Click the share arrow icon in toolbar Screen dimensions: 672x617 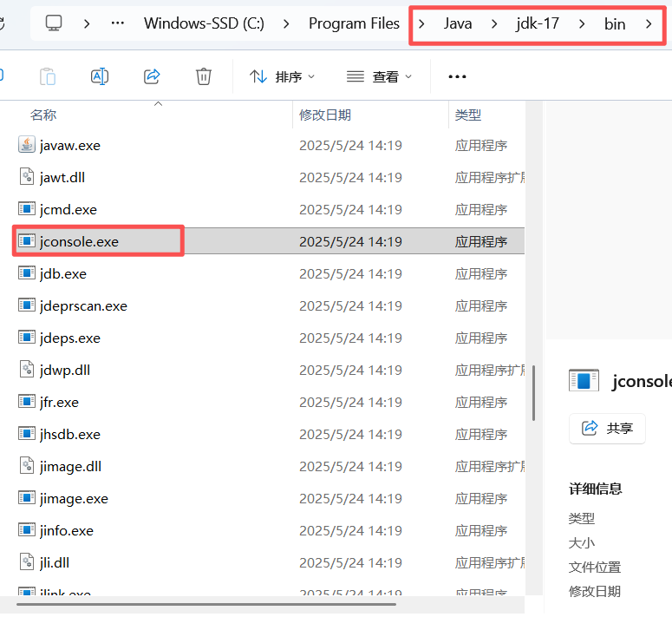(152, 76)
